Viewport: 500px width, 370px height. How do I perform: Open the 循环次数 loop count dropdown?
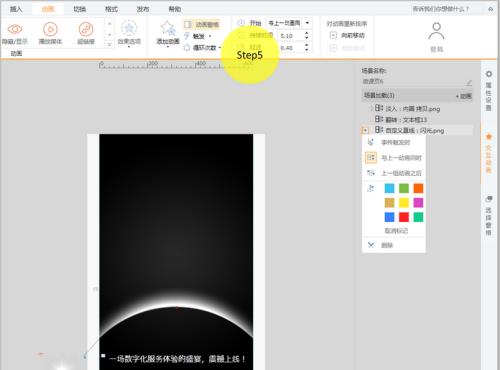pyautogui.click(x=202, y=48)
